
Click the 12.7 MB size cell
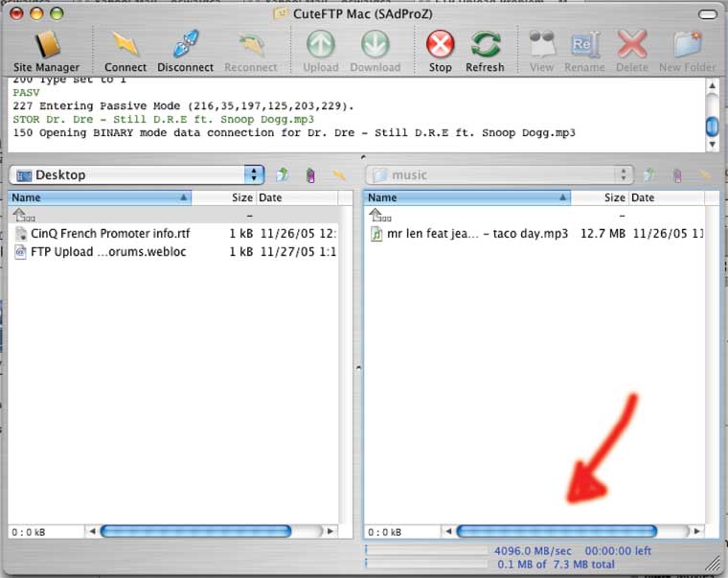[603, 233]
